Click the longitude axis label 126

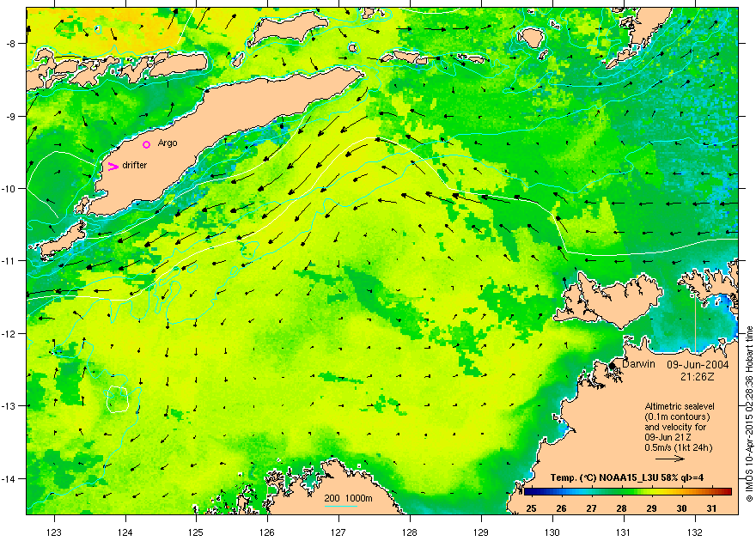(267, 532)
